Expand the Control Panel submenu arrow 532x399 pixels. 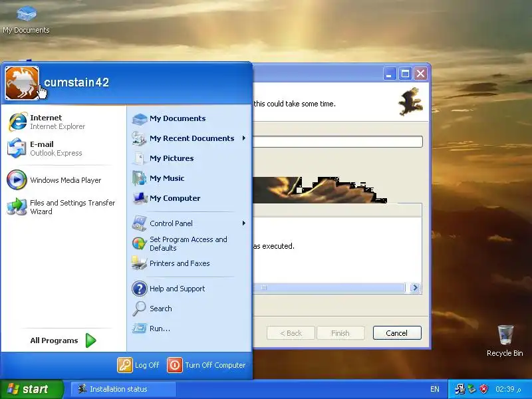click(x=244, y=223)
